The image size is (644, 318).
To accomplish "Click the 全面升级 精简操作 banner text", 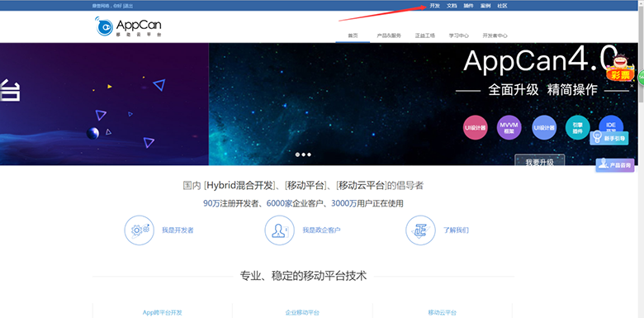I will pyautogui.click(x=542, y=90).
